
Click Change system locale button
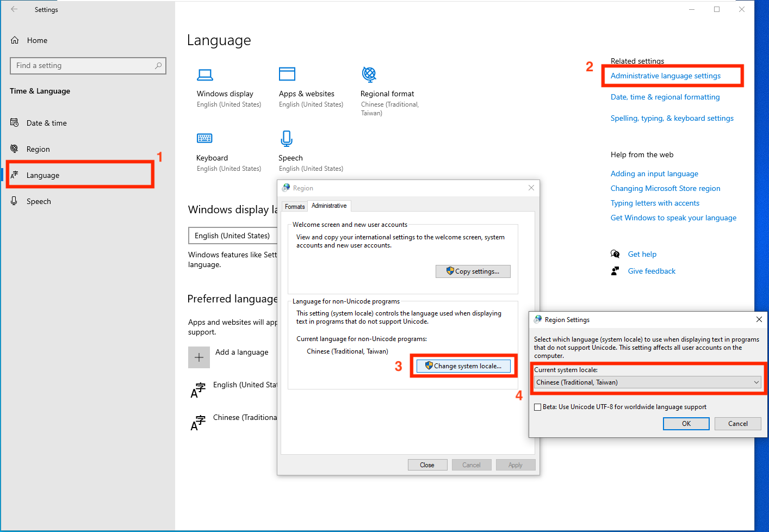point(464,366)
